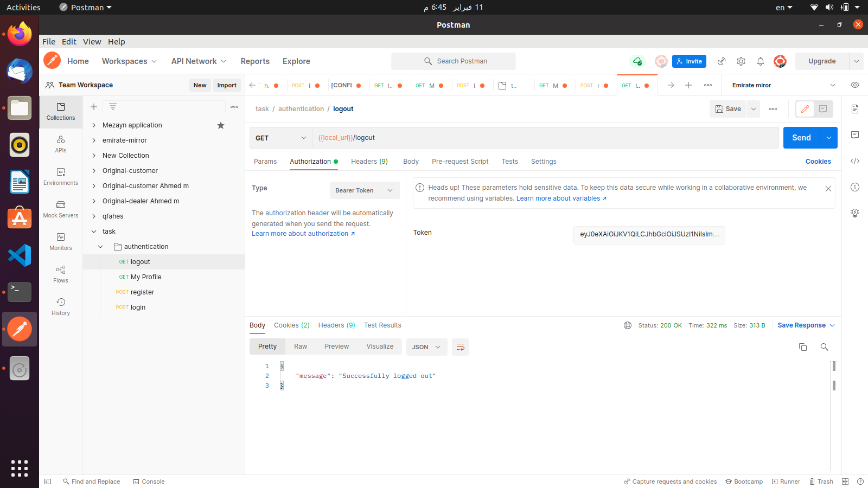Open Emirate miror environment dropdown

coord(783,85)
